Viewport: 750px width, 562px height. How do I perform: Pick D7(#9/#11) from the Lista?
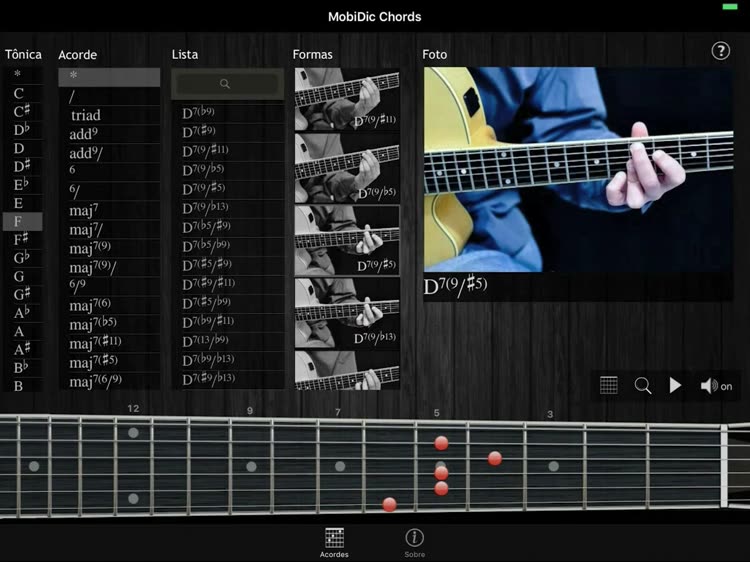[227, 284]
